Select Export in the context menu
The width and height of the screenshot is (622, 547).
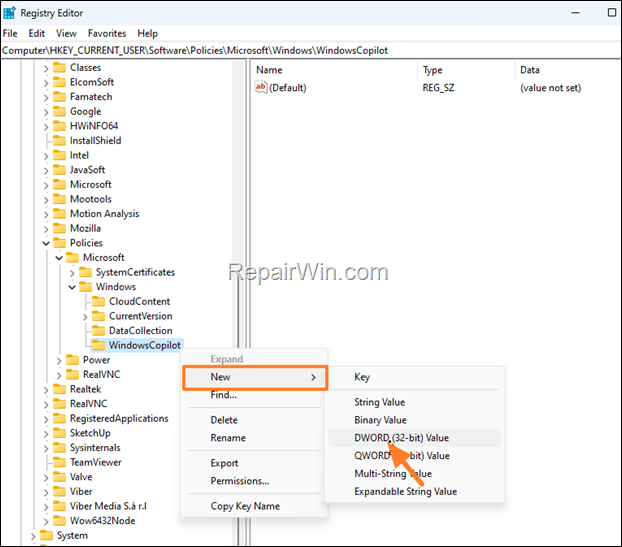click(x=254, y=463)
